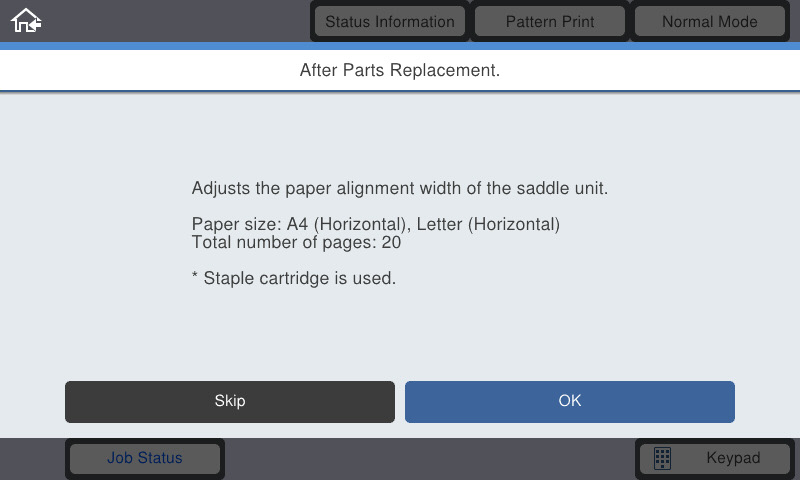Image resolution: width=800 pixels, height=480 pixels.
Task: Click the Paper size A4 Letter line
Action: click(x=376, y=224)
